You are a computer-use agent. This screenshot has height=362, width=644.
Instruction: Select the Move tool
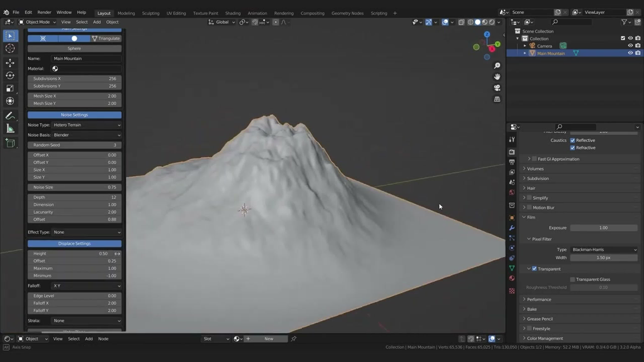click(x=10, y=63)
